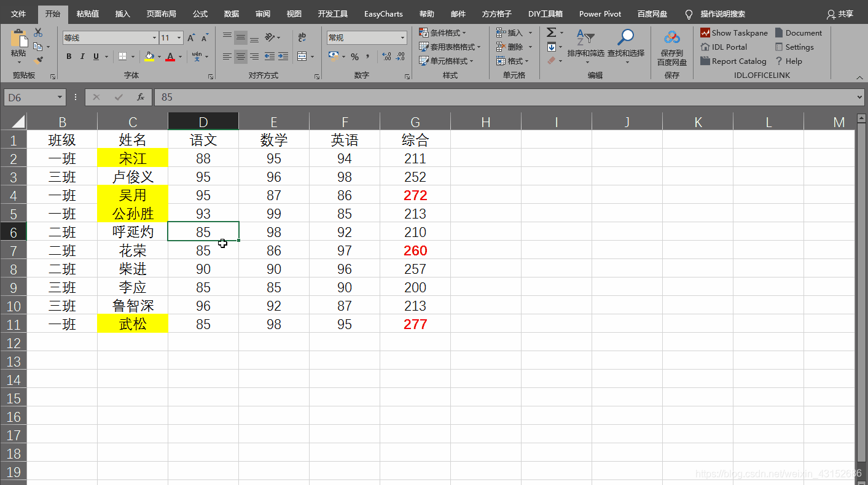Toggle top align for cells
This screenshot has width=868, height=485.
click(227, 37)
